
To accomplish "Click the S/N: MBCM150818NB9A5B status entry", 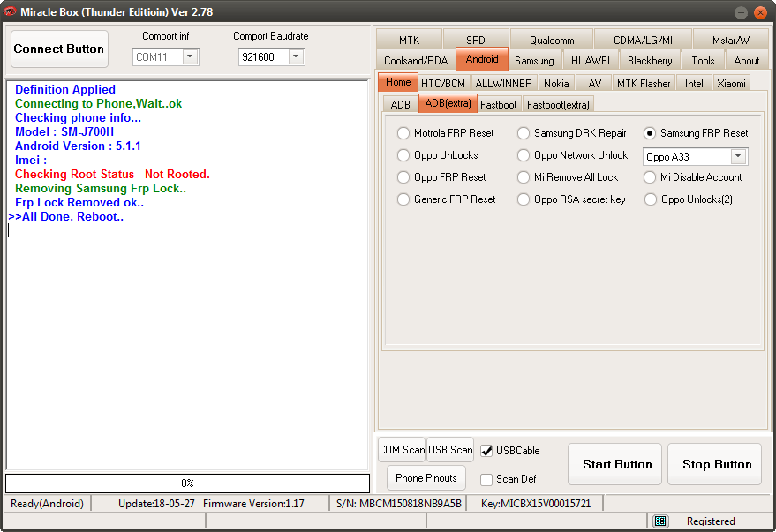I will click(398, 503).
